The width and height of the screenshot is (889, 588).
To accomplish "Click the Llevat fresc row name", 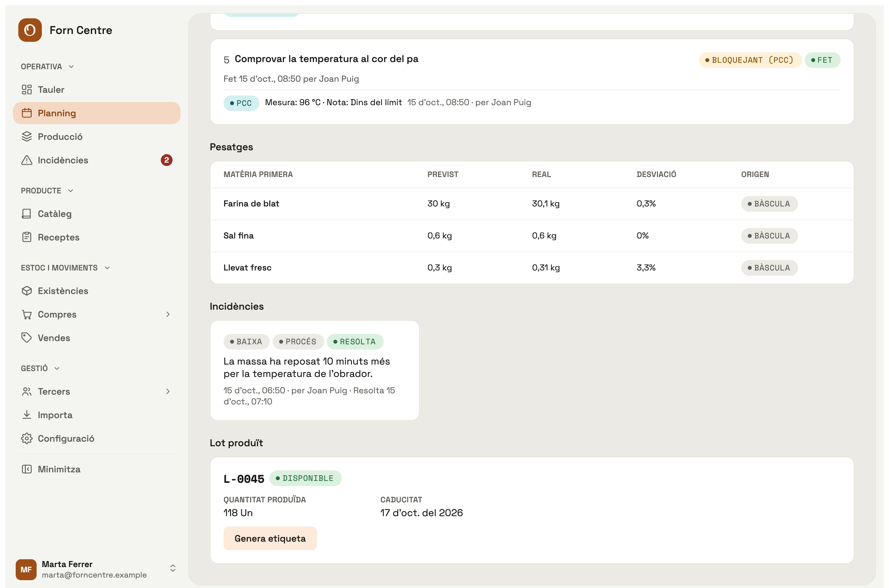I will pyautogui.click(x=247, y=268).
